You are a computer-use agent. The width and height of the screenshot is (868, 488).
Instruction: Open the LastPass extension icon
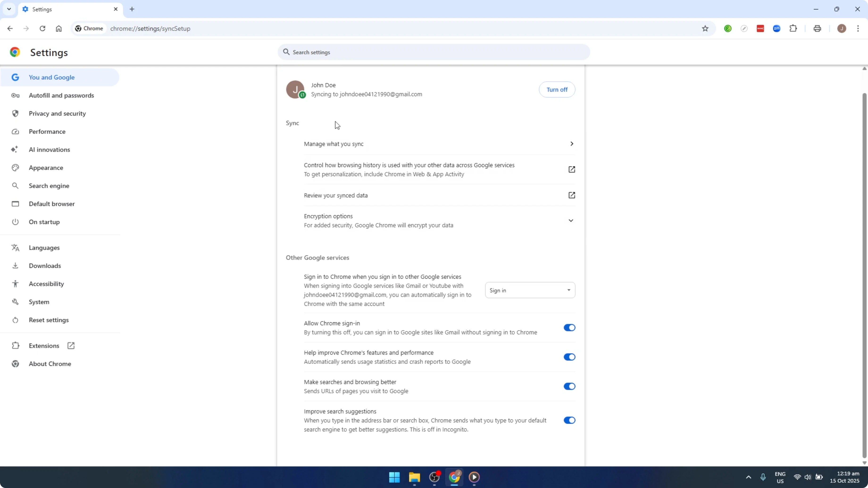pyautogui.click(x=760, y=28)
